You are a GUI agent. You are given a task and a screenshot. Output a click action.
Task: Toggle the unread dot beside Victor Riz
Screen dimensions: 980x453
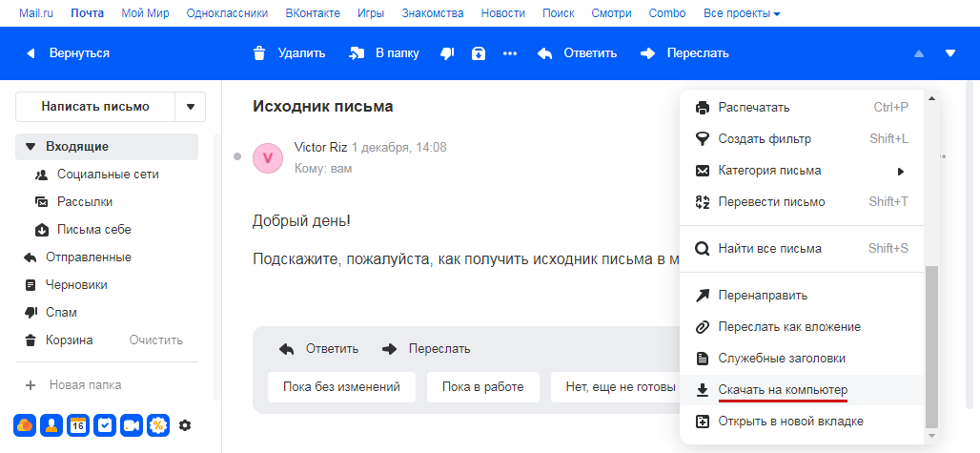point(236,156)
